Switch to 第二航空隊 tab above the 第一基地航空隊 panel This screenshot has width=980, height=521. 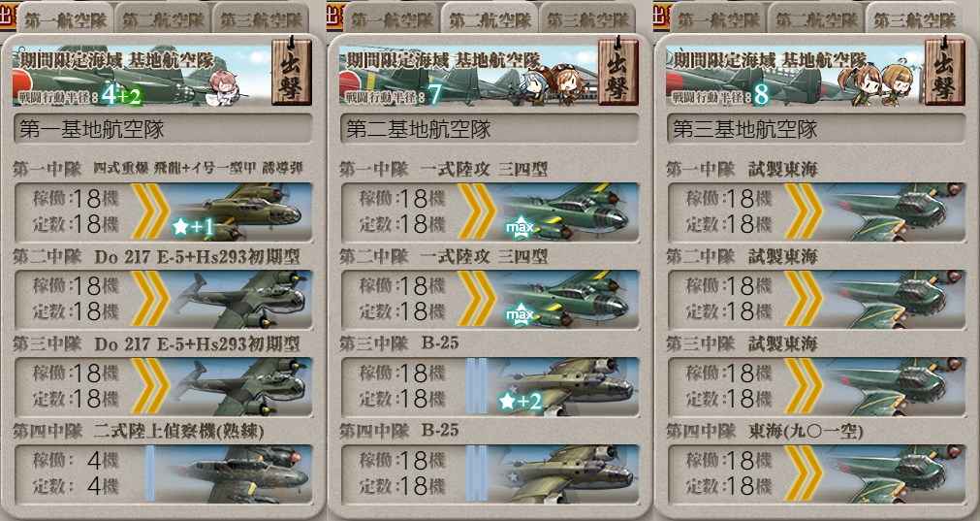(x=163, y=19)
